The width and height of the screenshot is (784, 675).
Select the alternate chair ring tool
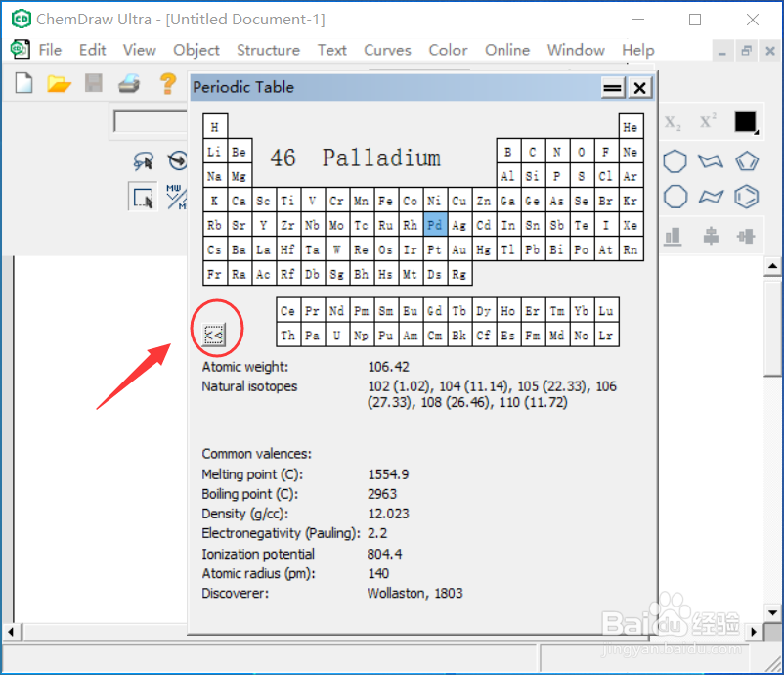[x=711, y=197]
